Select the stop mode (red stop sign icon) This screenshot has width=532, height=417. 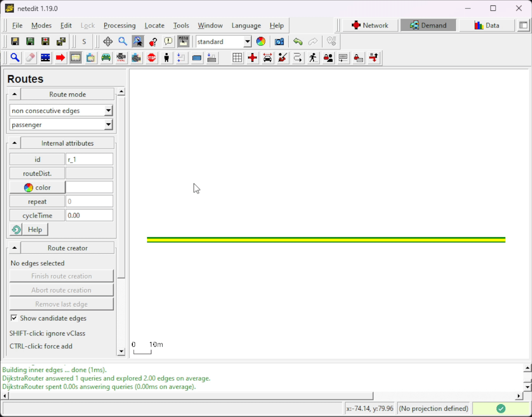(151, 58)
